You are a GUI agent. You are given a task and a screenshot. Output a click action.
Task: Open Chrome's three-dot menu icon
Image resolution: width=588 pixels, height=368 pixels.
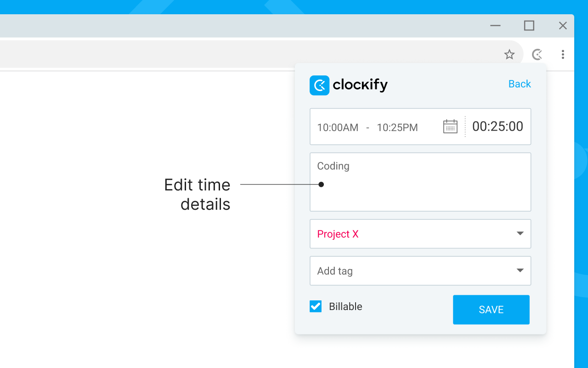563,54
